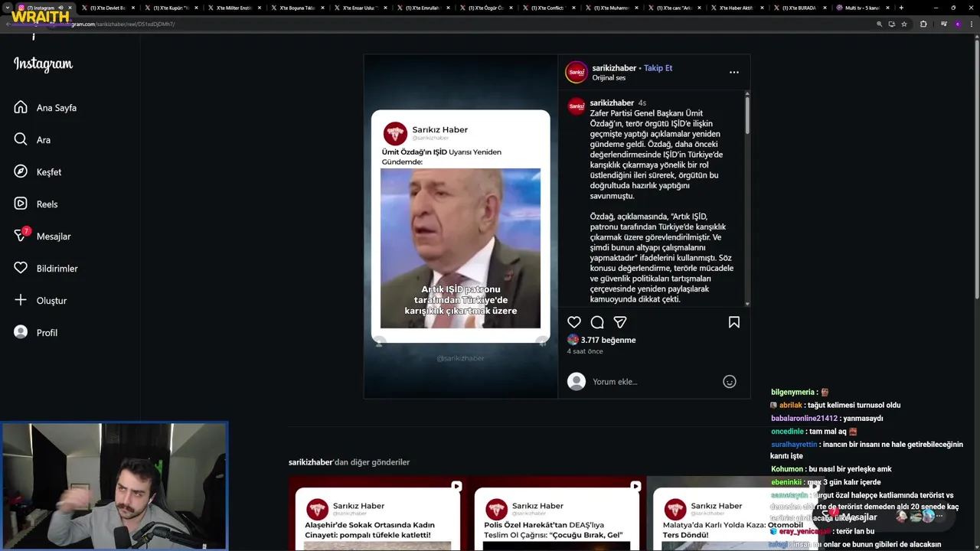Open sarikizhaber username in post header

(x=614, y=68)
